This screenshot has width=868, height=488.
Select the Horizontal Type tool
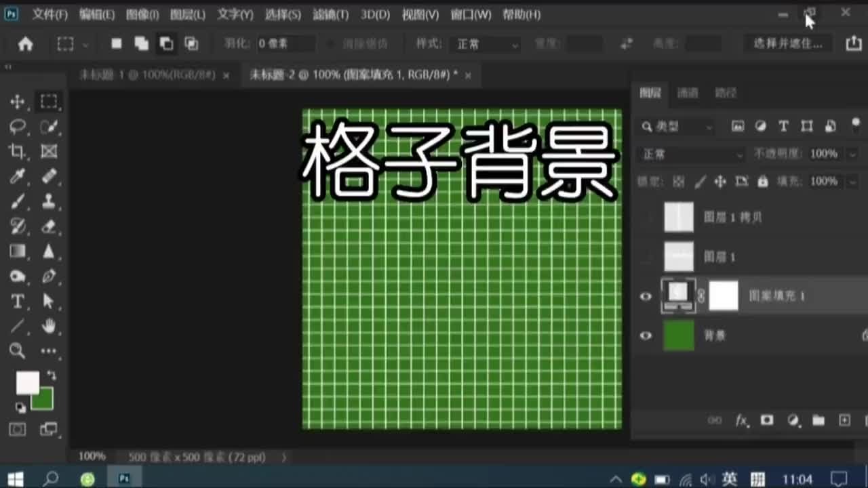18,302
